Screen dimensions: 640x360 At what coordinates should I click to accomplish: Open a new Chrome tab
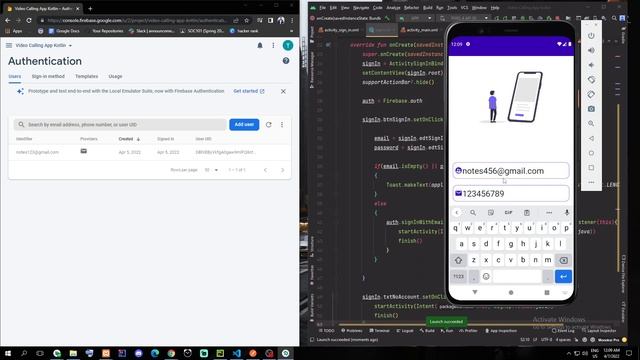(90, 8)
